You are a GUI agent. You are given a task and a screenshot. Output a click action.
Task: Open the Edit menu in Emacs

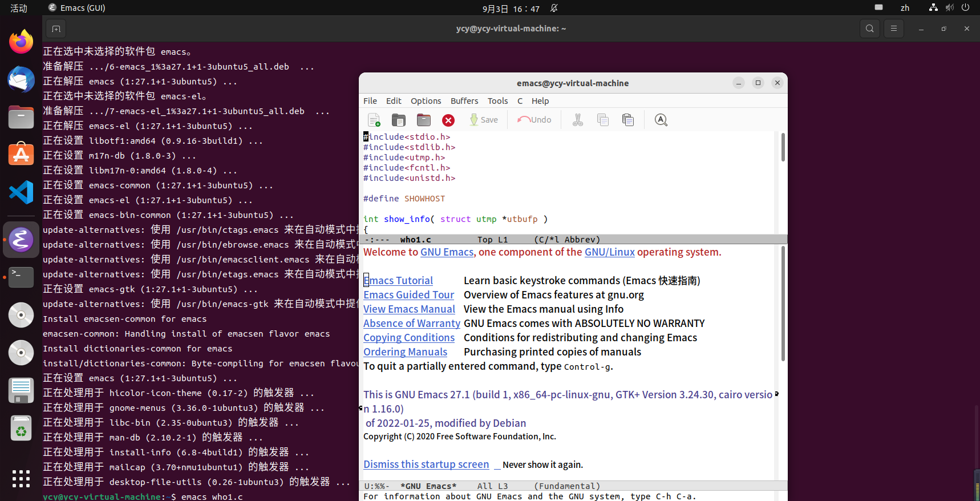click(x=394, y=101)
